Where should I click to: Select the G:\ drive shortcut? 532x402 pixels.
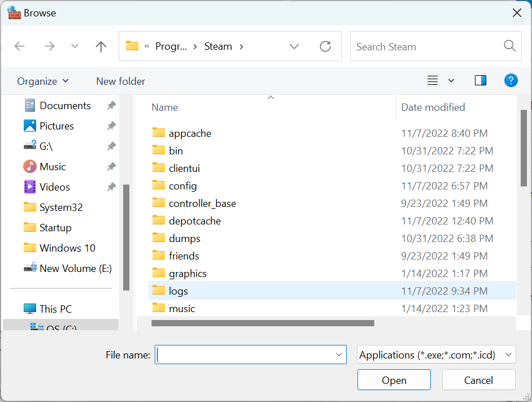pyautogui.click(x=38, y=146)
